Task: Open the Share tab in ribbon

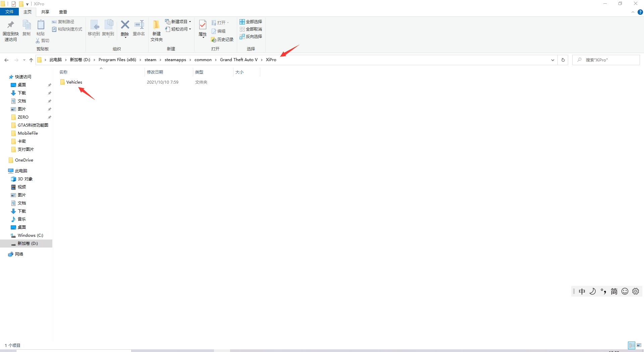Action: [x=45, y=12]
